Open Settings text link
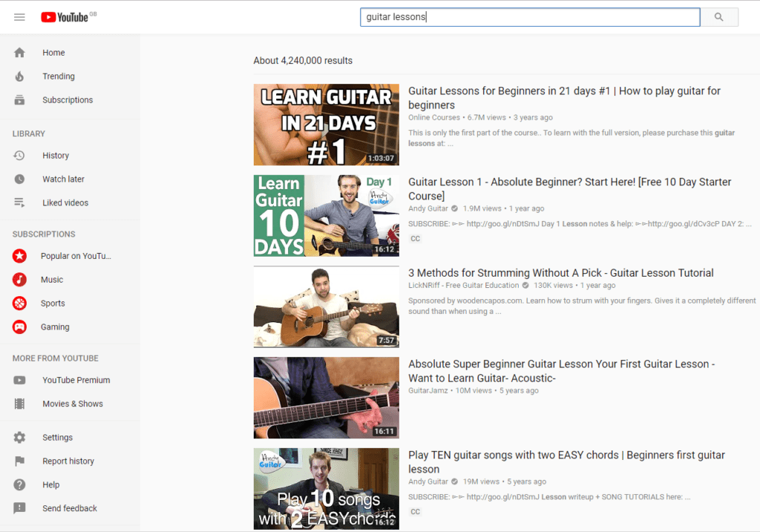The height and width of the screenshot is (532, 760). [58, 438]
